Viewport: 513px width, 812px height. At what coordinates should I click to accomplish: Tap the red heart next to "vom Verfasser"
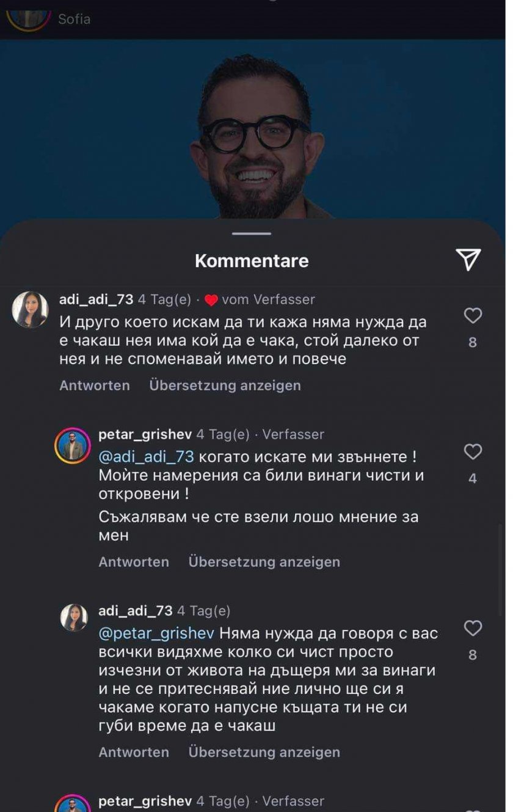211,300
